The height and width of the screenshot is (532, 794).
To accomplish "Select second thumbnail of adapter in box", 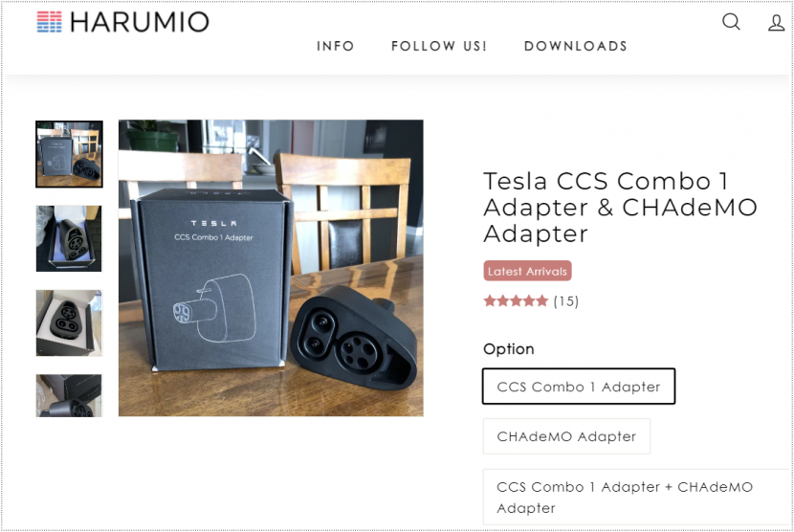I will click(69, 238).
